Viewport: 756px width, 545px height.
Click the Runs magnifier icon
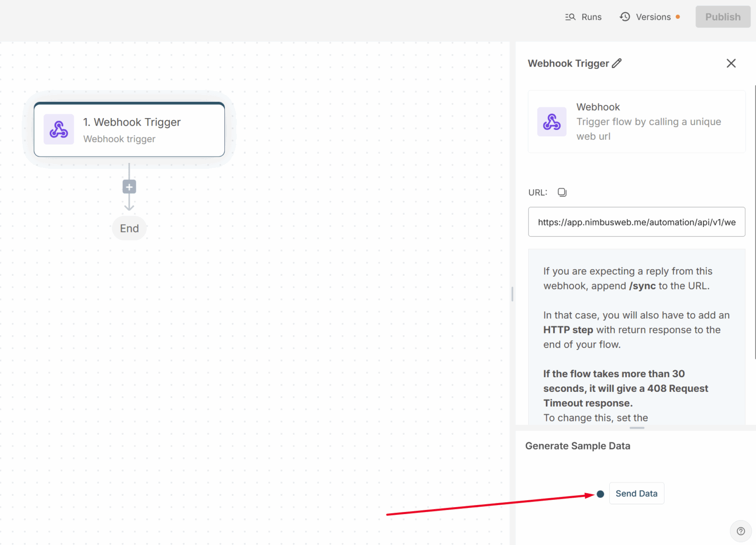pos(569,16)
